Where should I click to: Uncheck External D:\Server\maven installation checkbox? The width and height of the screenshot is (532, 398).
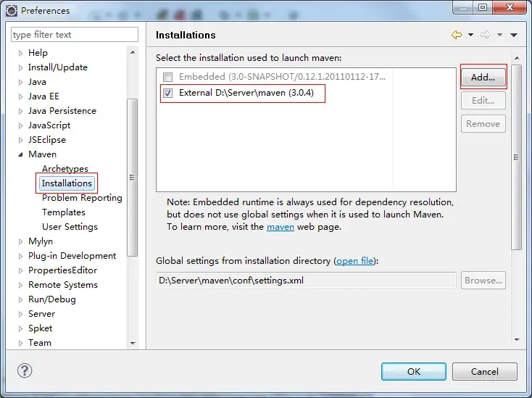coord(167,93)
